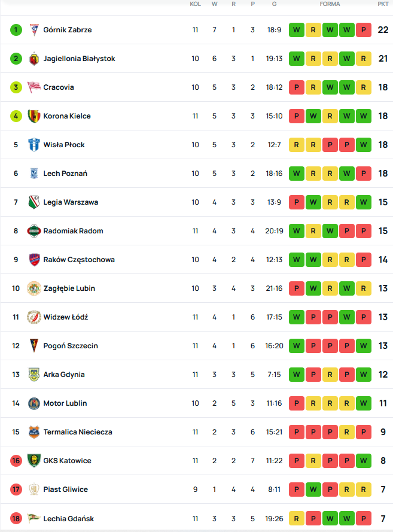Image resolution: width=393 pixels, height=532 pixels.
Task: Click the Lechia Gdańsk team crest
Action: pyautogui.click(x=34, y=518)
